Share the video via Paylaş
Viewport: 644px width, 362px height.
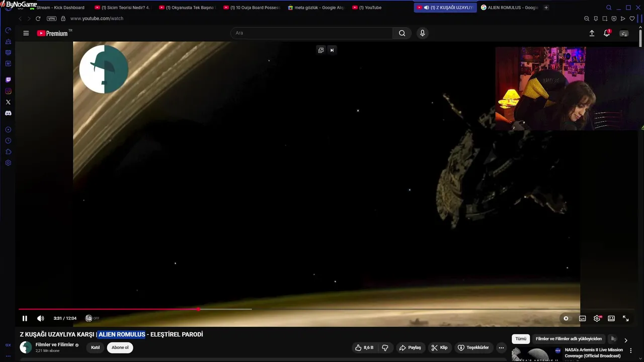410,347
